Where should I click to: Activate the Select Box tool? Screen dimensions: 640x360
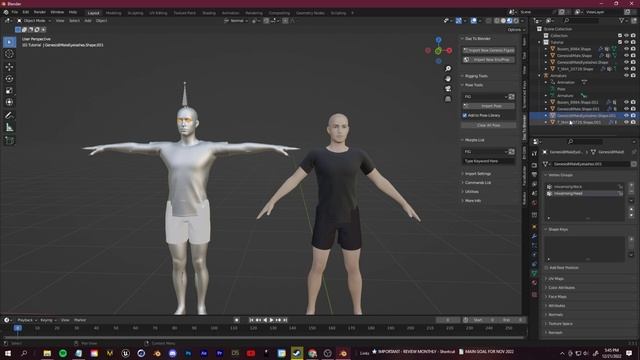tap(9, 42)
